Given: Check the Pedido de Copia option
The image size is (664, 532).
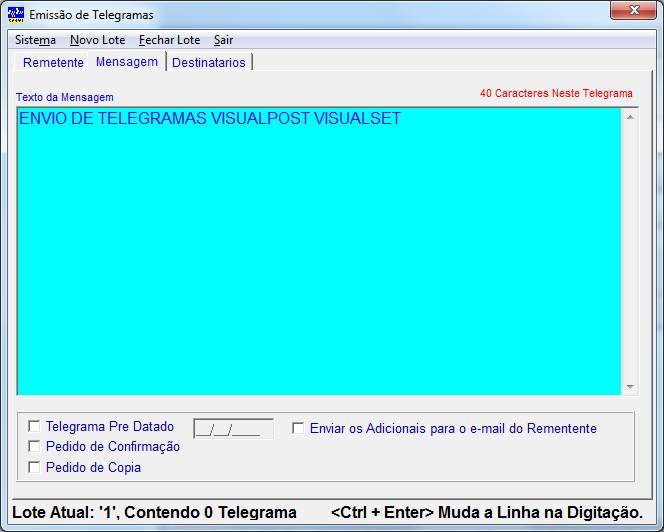Looking at the screenshot, I should point(34,467).
